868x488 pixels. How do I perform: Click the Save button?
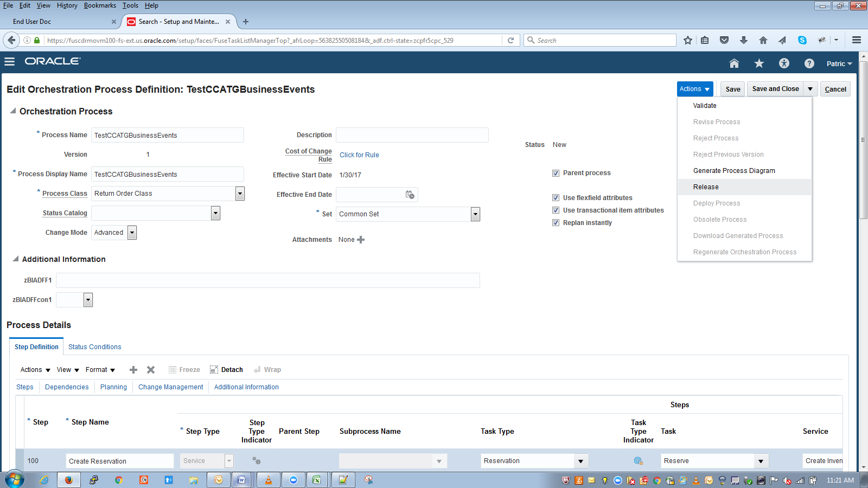point(733,89)
